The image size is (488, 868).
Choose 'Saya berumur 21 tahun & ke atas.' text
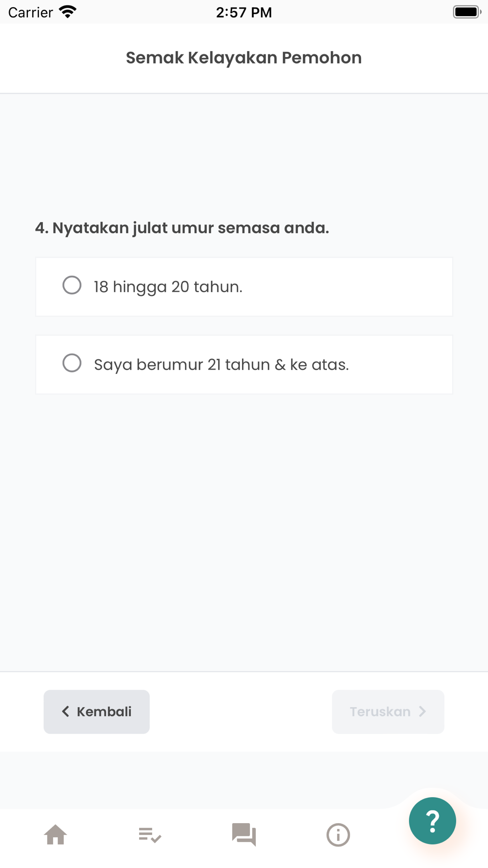[222, 365]
